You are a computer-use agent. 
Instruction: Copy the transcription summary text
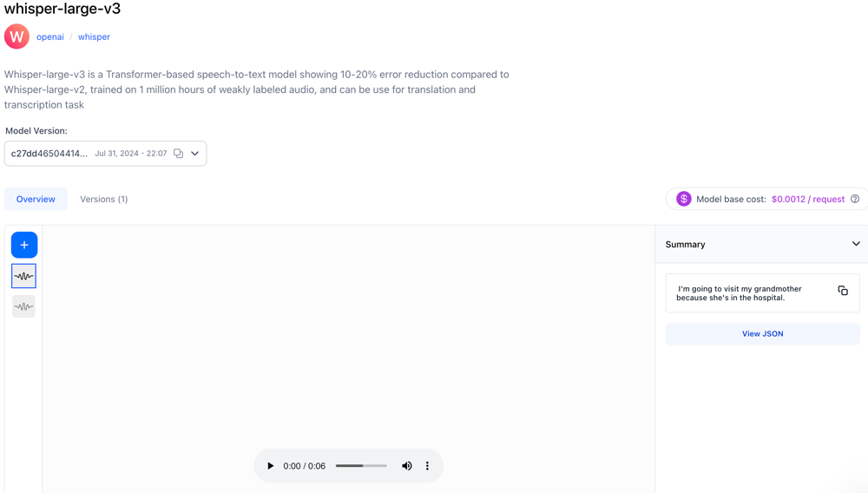click(843, 291)
